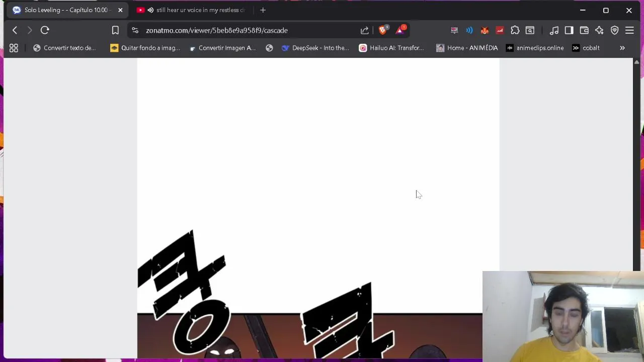Close the Solo Leveling tab

click(x=120, y=10)
